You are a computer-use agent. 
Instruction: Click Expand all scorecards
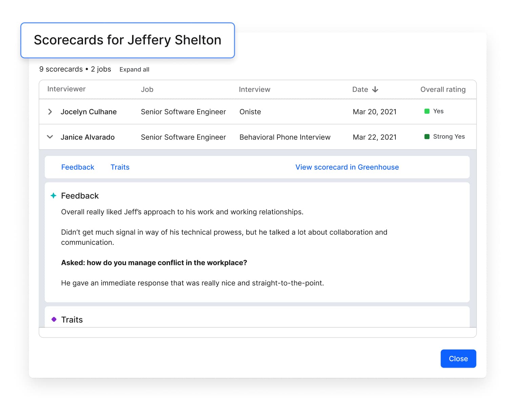click(x=134, y=69)
